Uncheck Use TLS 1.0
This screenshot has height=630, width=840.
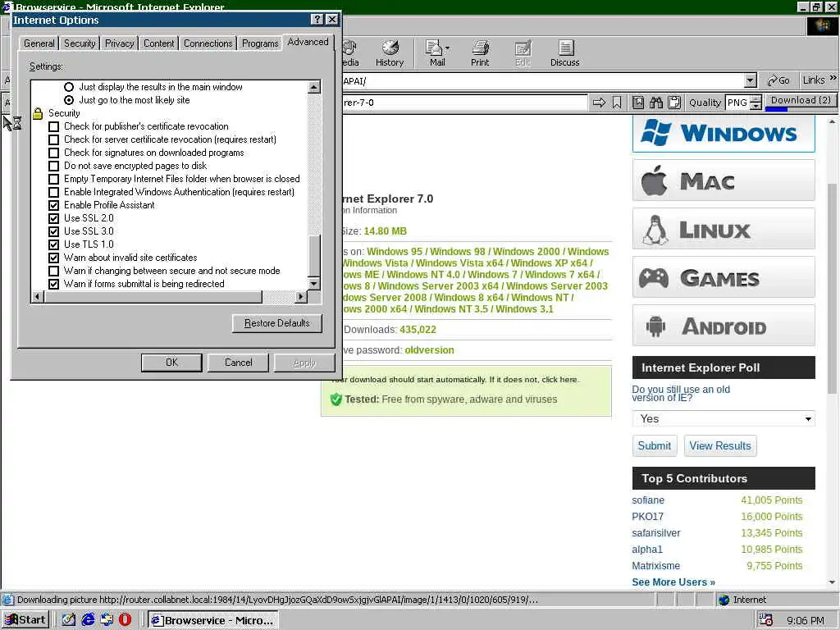coord(53,244)
